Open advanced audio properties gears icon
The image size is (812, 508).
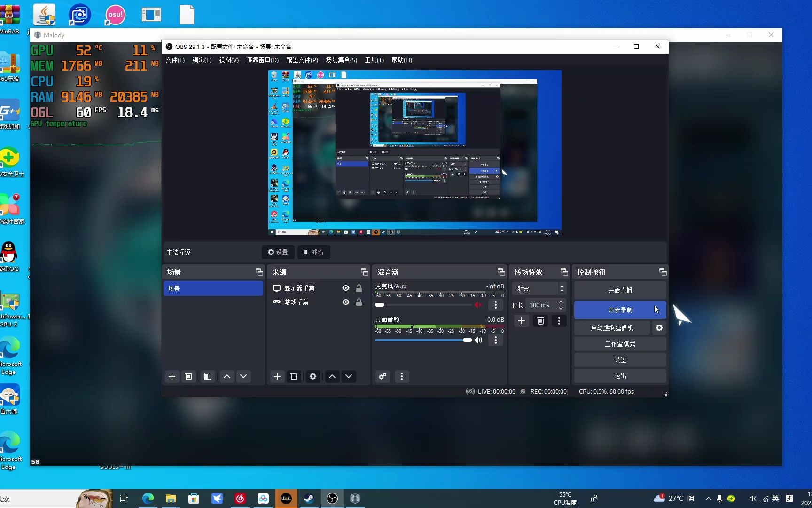point(383,376)
